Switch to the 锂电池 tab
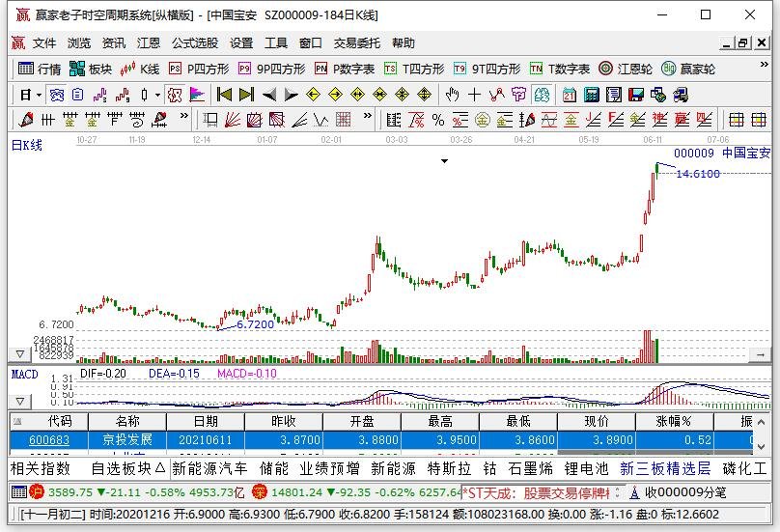Screen dimensions: 780x532 587,468
